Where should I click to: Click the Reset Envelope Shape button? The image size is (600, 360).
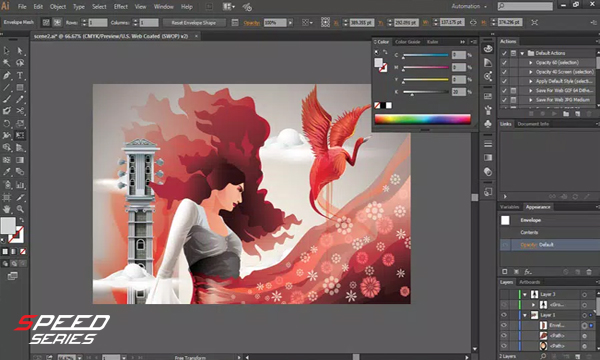point(194,23)
